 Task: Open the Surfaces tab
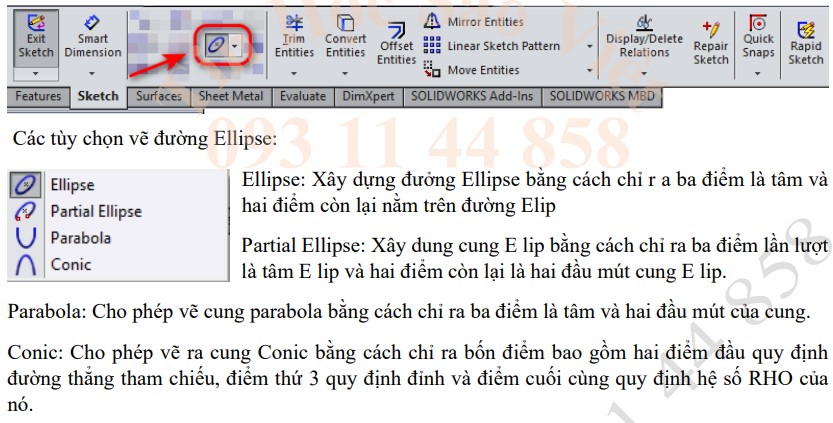[158, 97]
